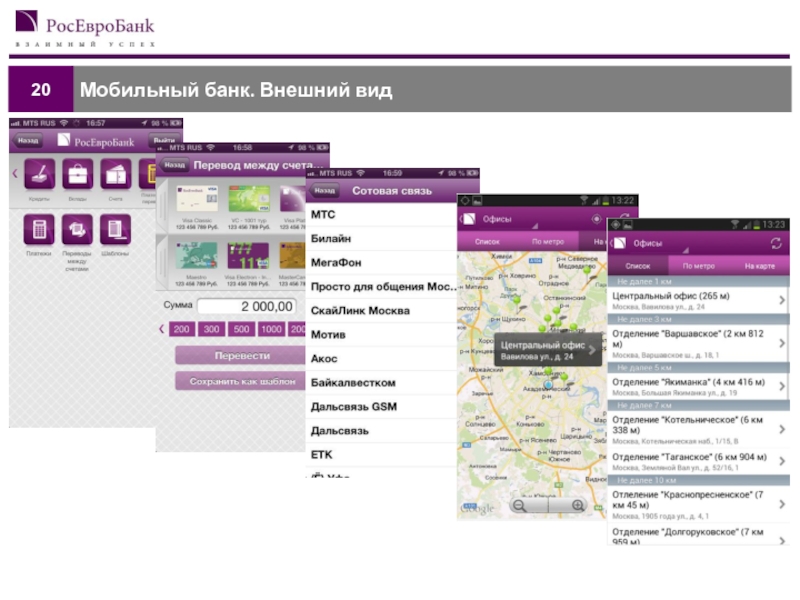Select Билайн in operator list
This screenshot has width=800, height=600.
[x=381, y=239]
